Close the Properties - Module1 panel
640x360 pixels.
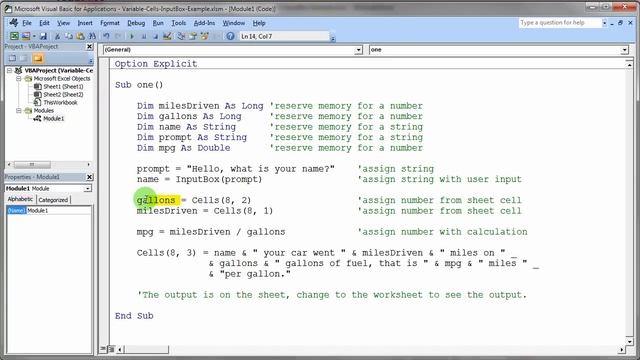pos(90,177)
